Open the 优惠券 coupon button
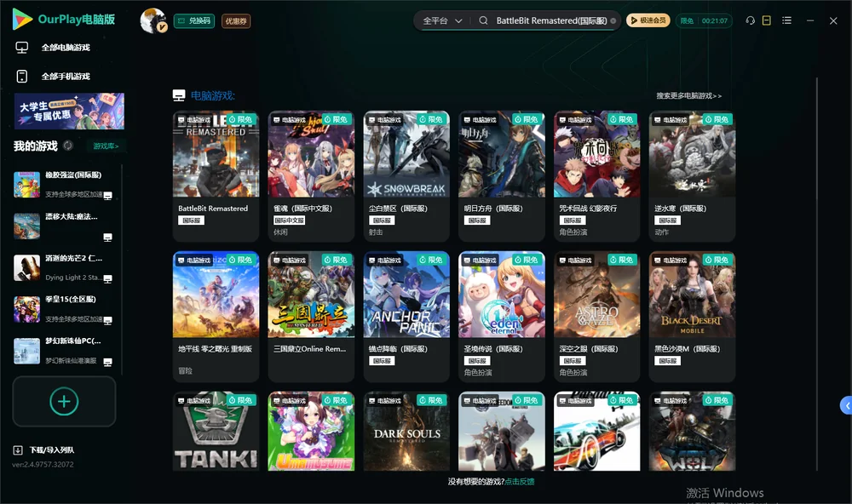Viewport: 852px width, 504px height. 236,21
